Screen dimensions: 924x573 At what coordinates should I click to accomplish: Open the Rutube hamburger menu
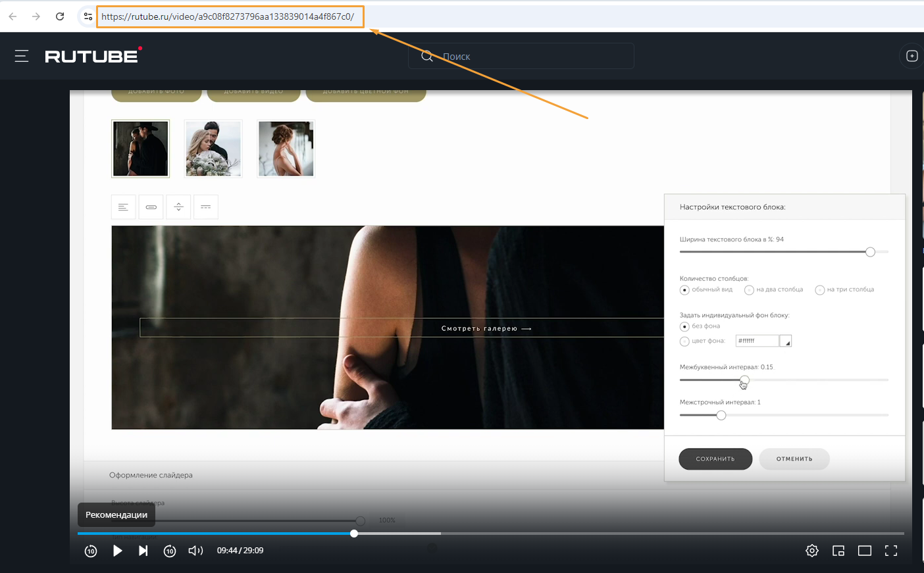pyautogui.click(x=22, y=57)
